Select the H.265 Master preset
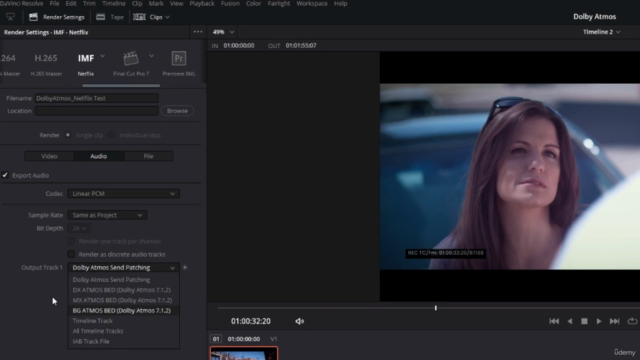The height and width of the screenshot is (360, 640). (x=46, y=64)
